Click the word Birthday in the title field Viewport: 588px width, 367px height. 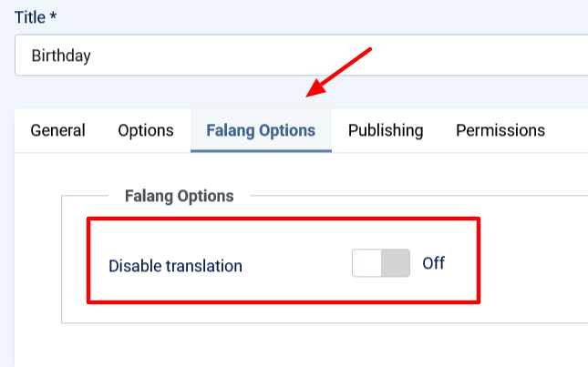61,56
